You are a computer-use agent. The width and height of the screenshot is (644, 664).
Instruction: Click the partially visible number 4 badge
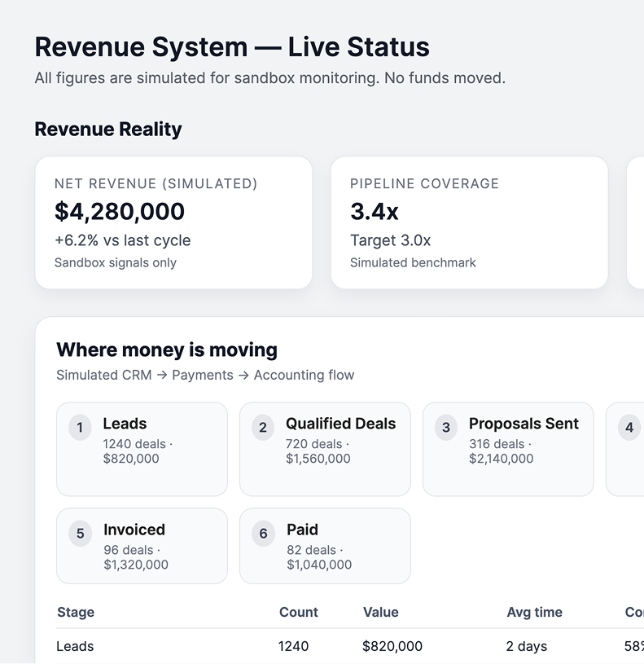point(629,428)
